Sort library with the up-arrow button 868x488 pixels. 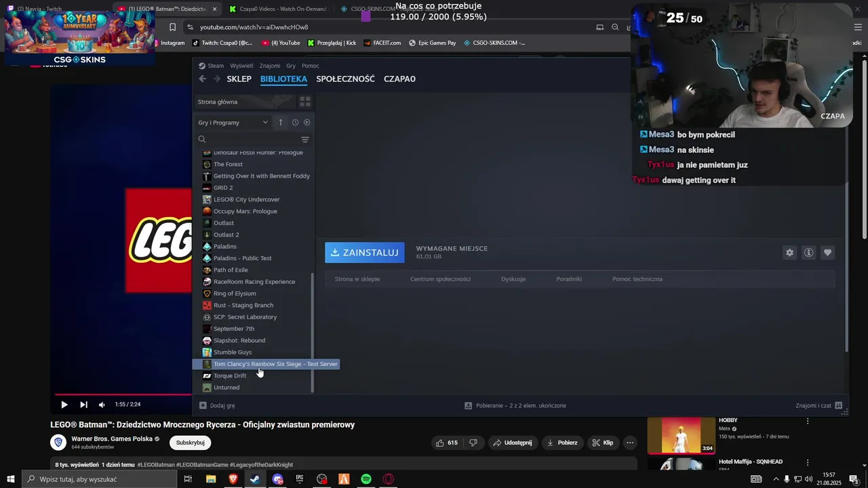(x=281, y=123)
